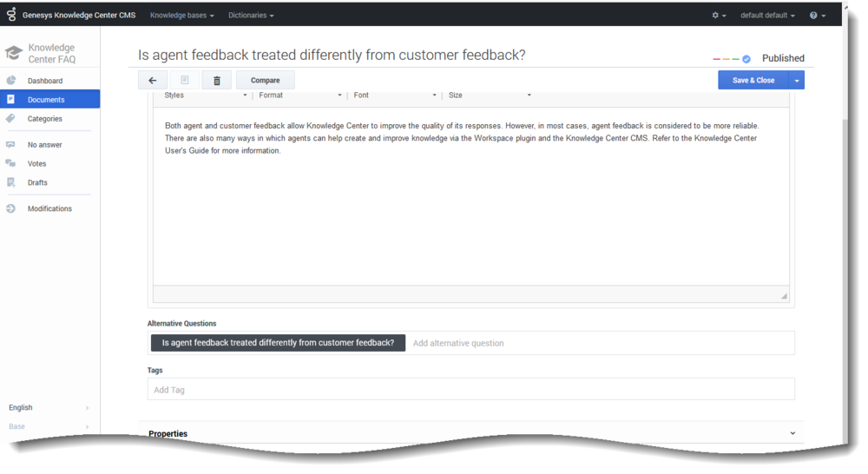Expand the Properties section chevron
The height and width of the screenshot is (474, 868).
tap(792, 433)
